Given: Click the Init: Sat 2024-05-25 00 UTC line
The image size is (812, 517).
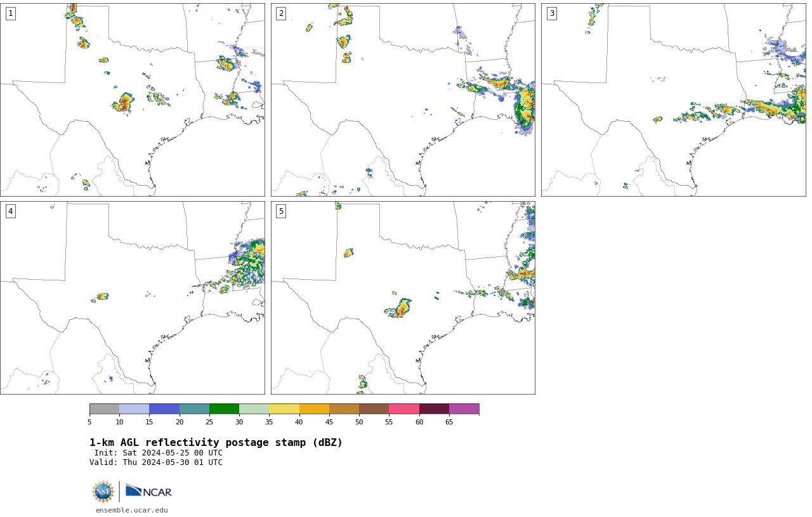Looking at the screenshot, I should [x=159, y=453].
